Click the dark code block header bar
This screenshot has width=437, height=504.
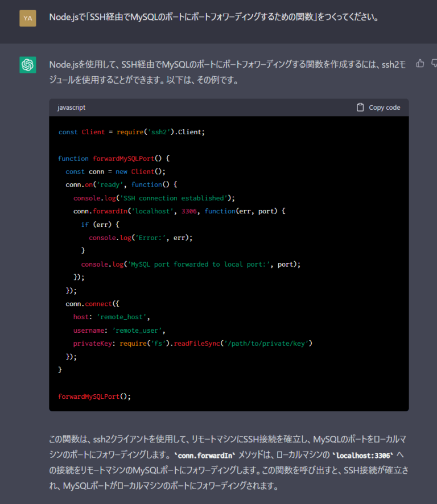[228, 107]
